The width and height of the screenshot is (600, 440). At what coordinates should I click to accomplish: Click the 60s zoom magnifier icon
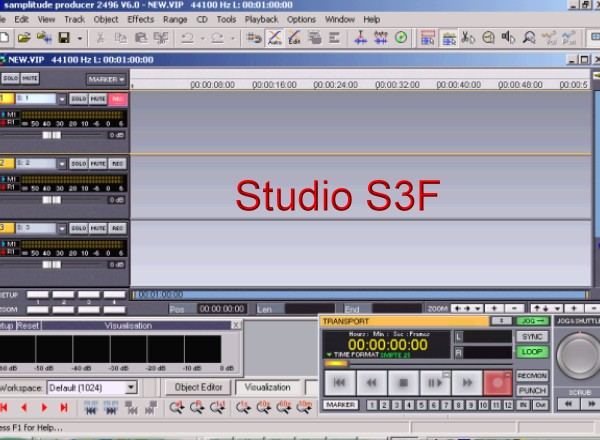tap(284, 408)
